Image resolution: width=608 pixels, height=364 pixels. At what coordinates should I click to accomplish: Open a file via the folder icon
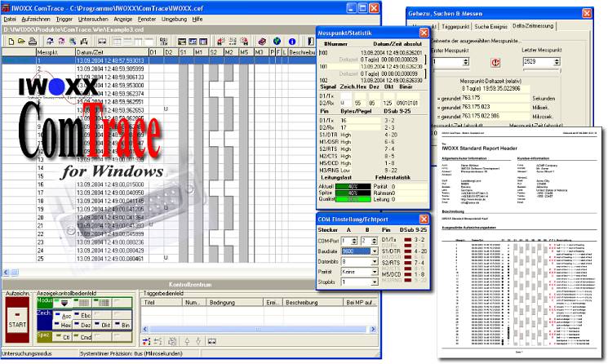click(x=21, y=41)
